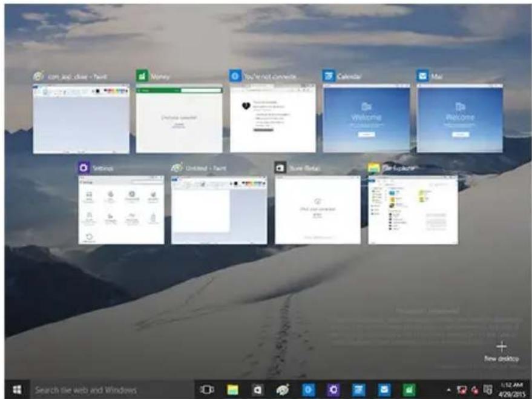The height and width of the screenshot is (399, 532).
Task: Open File Explorer from the taskbar
Action: click(x=233, y=390)
